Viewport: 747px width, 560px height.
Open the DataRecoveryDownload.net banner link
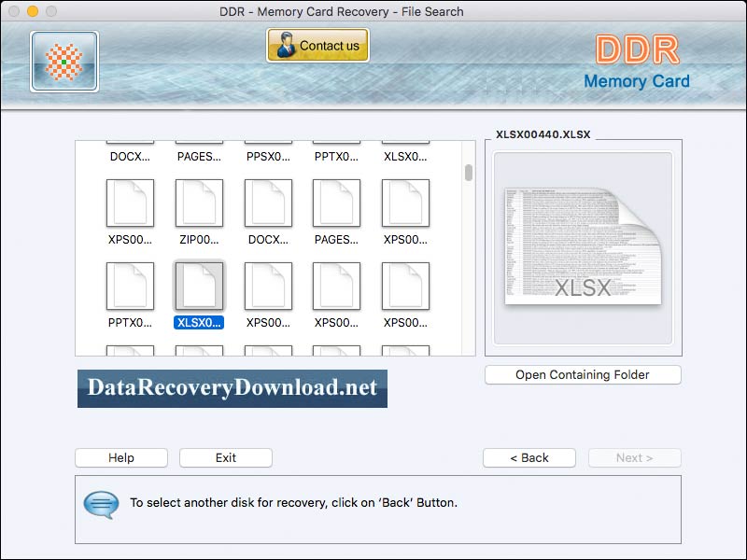pos(233,388)
